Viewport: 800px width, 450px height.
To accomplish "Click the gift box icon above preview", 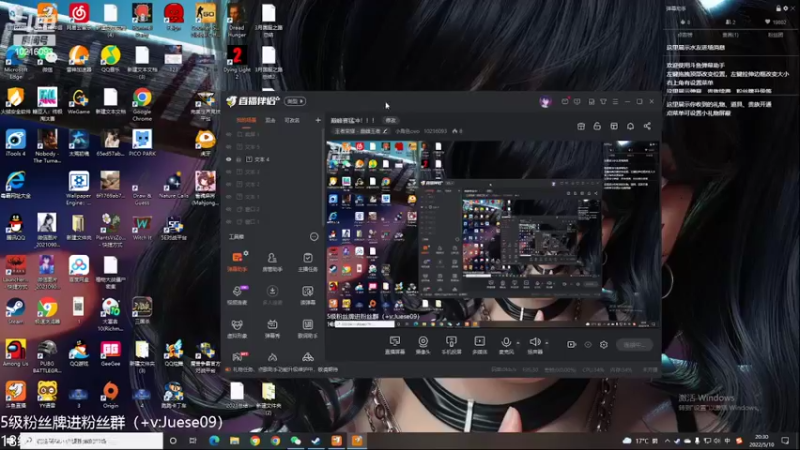I will [x=581, y=126].
